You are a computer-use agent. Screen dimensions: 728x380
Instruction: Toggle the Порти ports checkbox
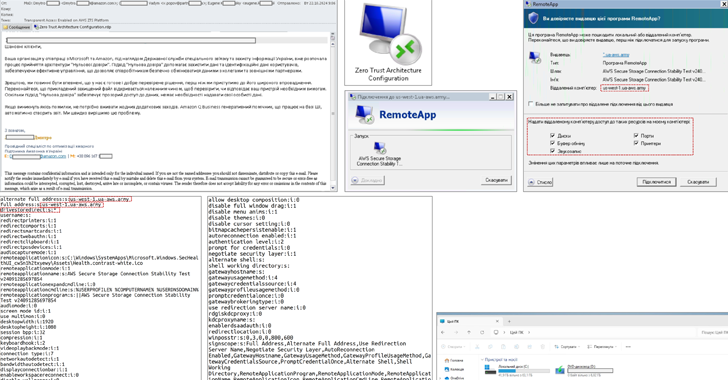[x=636, y=136]
